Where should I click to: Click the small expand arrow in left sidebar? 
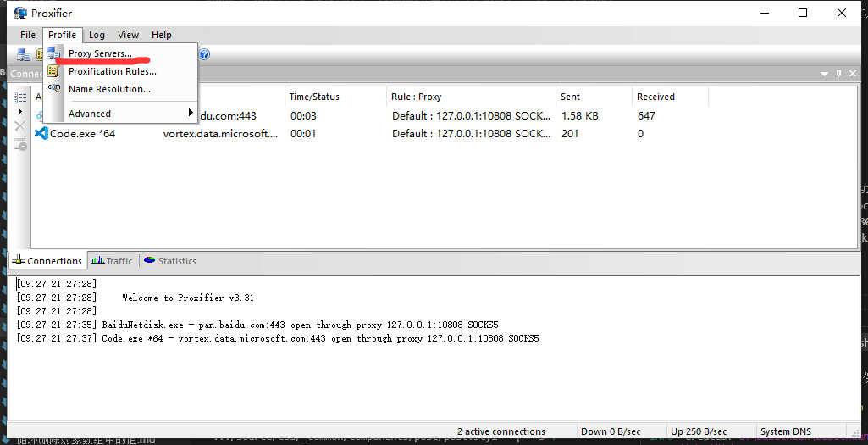(20, 112)
